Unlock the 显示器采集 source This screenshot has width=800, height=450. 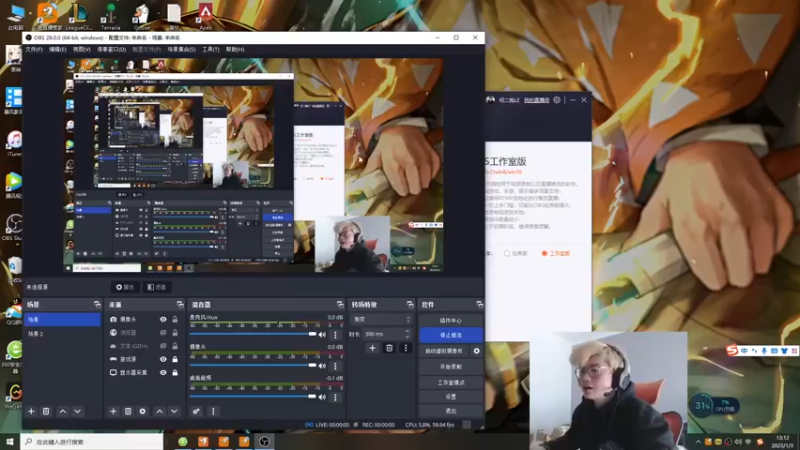click(175, 372)
